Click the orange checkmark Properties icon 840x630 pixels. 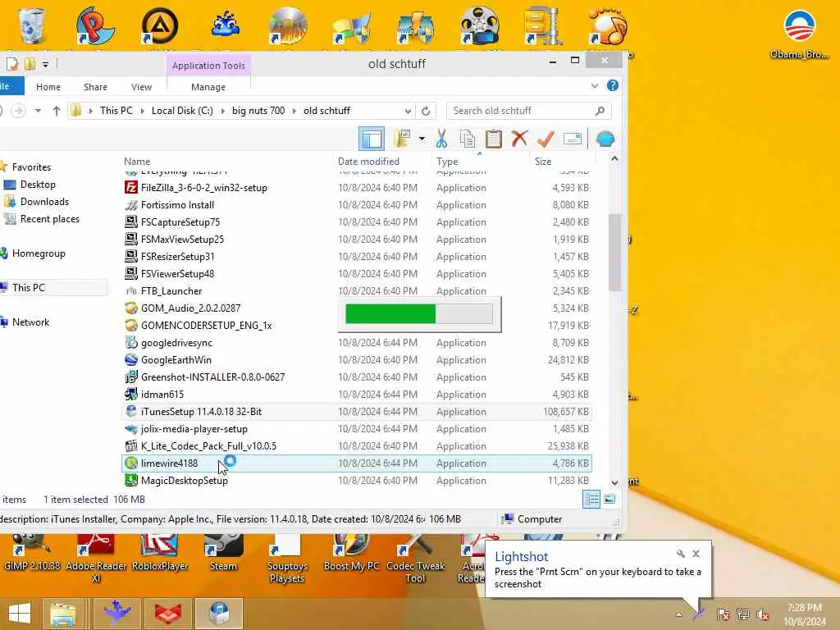(x=546, y=139)
